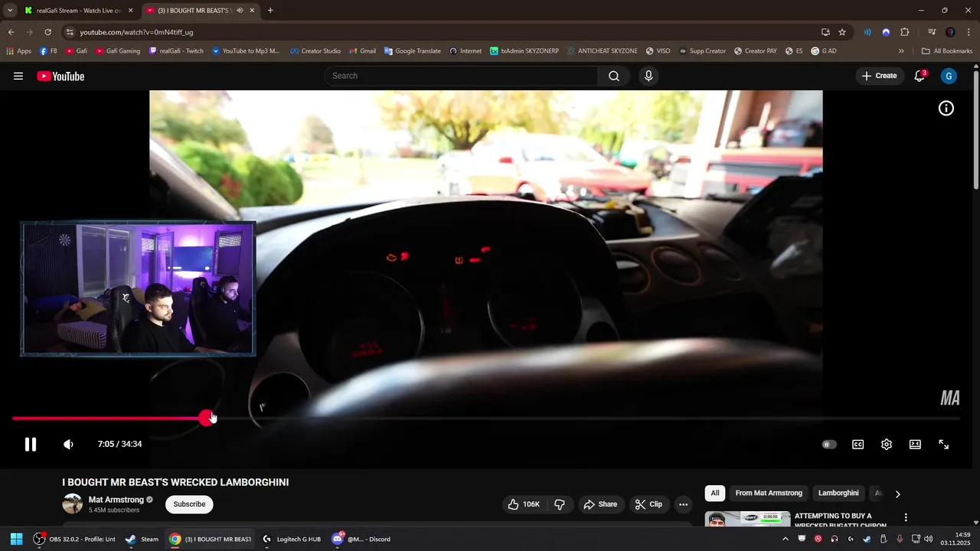
Task: Open YouTube notifications bell
Action: pyautogui.click(x=920, y=76)
